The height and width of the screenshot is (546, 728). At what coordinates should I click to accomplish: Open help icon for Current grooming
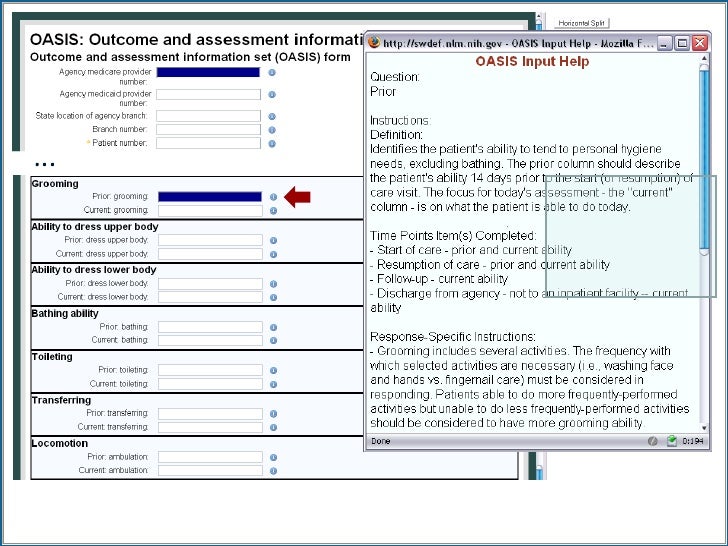click(x=273, y=211)
